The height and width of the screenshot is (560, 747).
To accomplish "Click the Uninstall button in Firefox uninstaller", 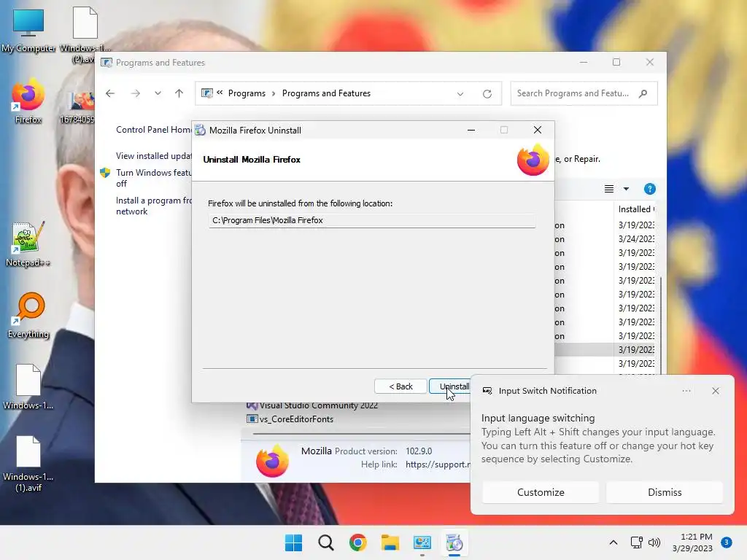I will pyautogui.click(x=450, y=386).
